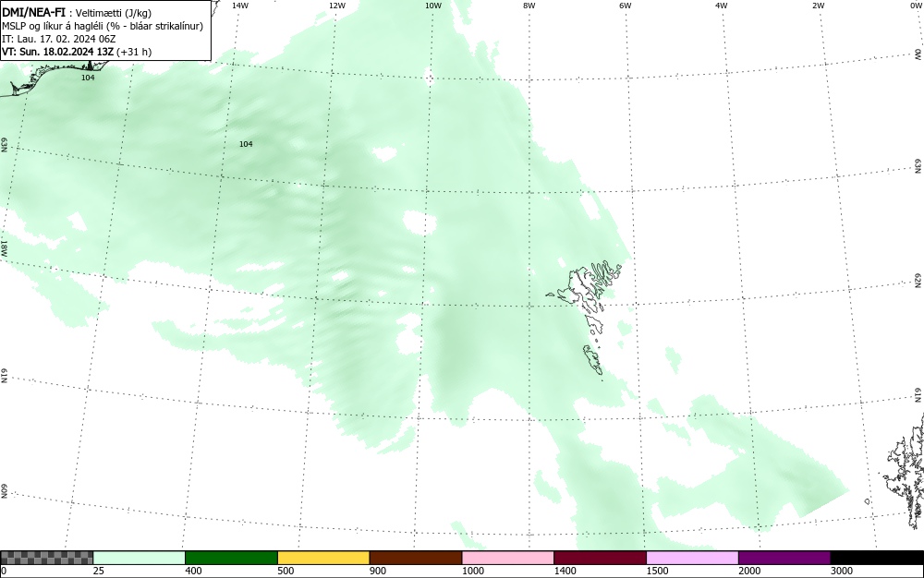Click the 1400–1500 maroon legend swatch
This screenshot has width=924, height=578.
(600, 558)
